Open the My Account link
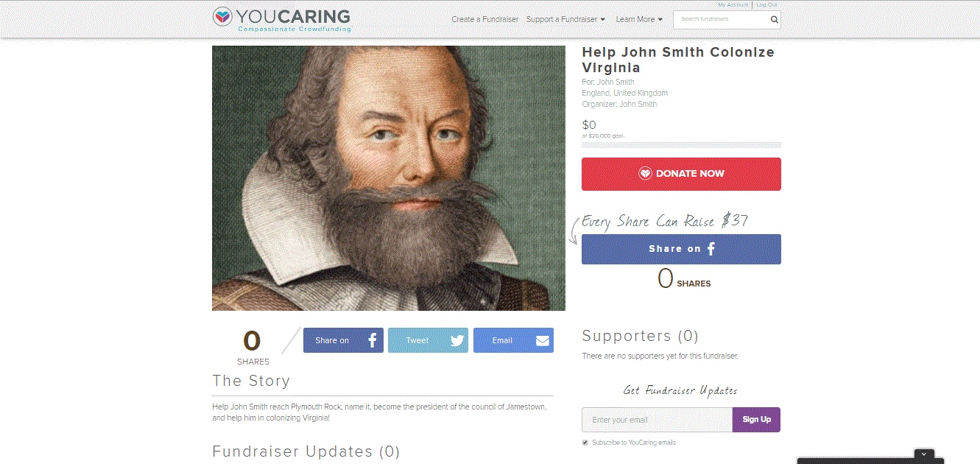Viewport: 980px width, 464px height. (x=733, y=4)
